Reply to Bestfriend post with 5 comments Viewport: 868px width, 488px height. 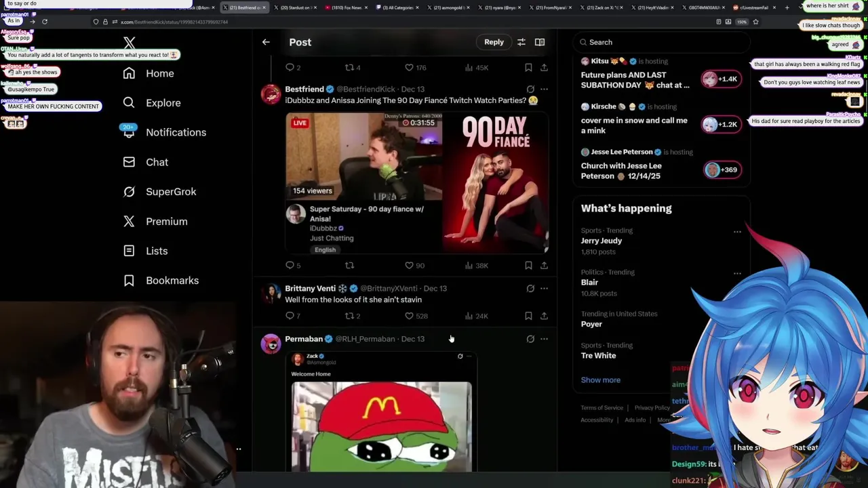point(293,266)
